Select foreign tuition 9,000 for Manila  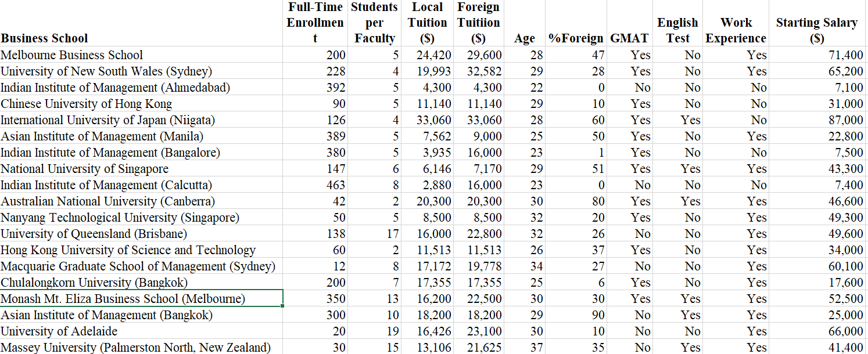point(479,136)
